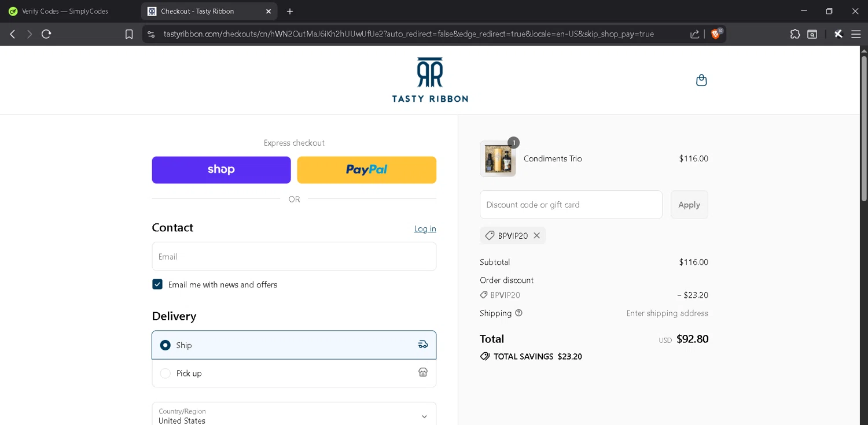Viewport: 868px width, 425px height.
Task: Click the Condiments Trio product thumbnail
Action: (x=498, y=158)
